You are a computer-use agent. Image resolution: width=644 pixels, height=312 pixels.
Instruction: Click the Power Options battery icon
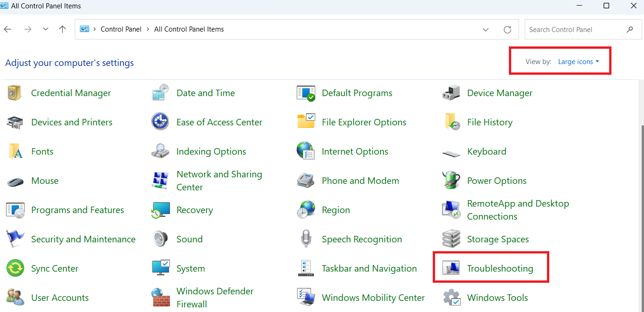(451, 181)
